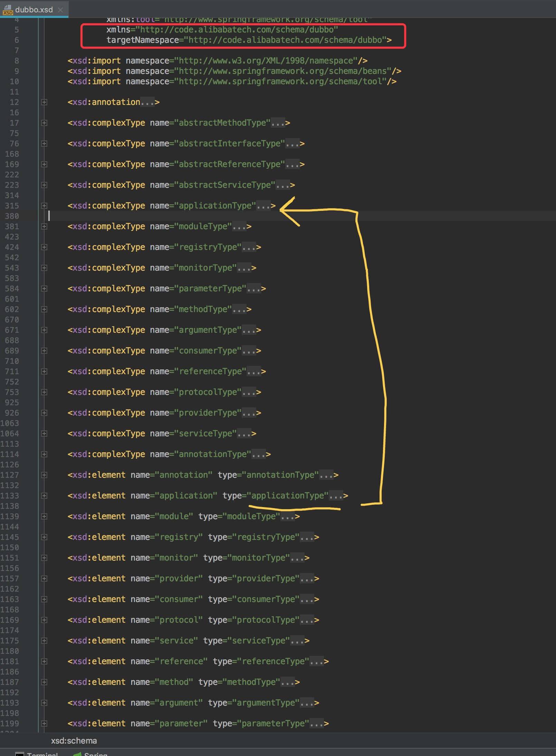
Task: Unfold the protocolType complexType gutter toggle
Action: (x=44, y=392)
